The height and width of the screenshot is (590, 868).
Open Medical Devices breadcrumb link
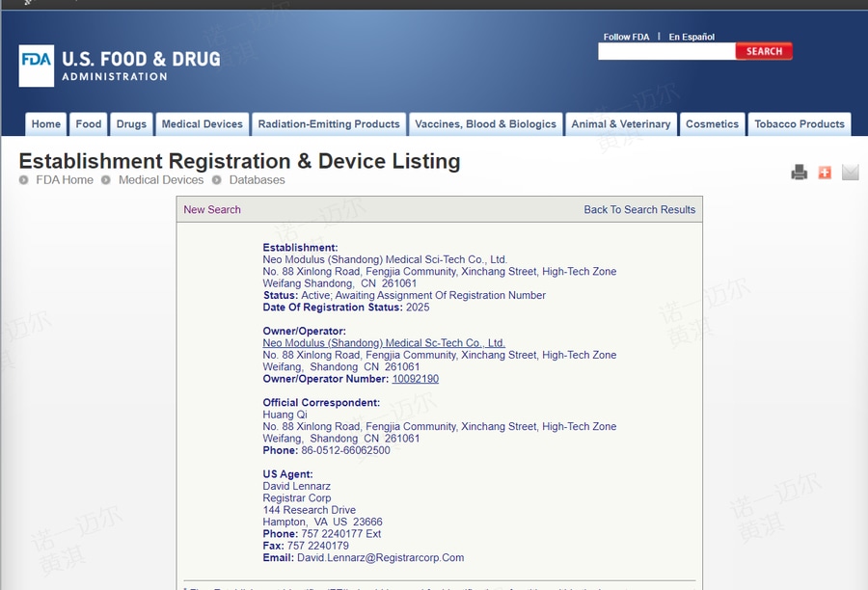[x=160, y=180]
